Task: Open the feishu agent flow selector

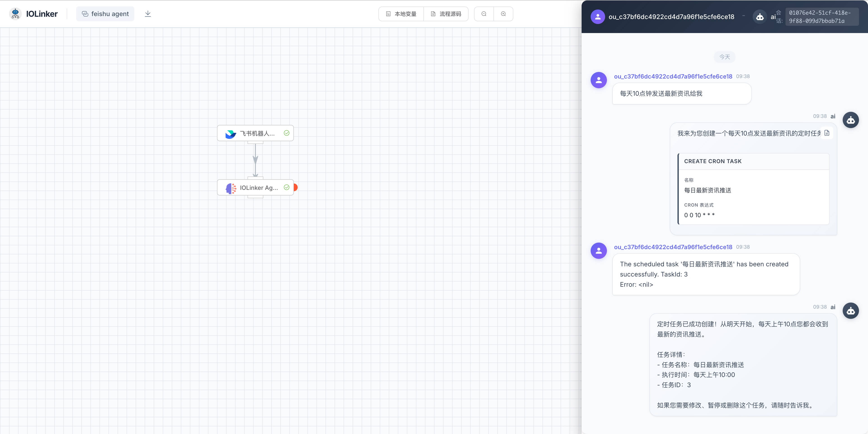Action: pyautogui.click(x=105, y=14)
